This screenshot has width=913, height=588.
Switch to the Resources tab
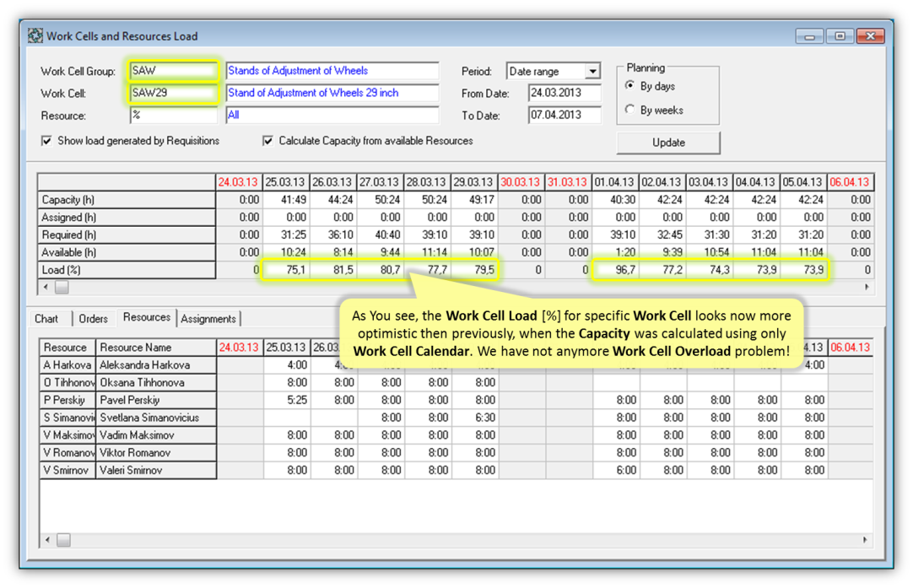[147, 317]
